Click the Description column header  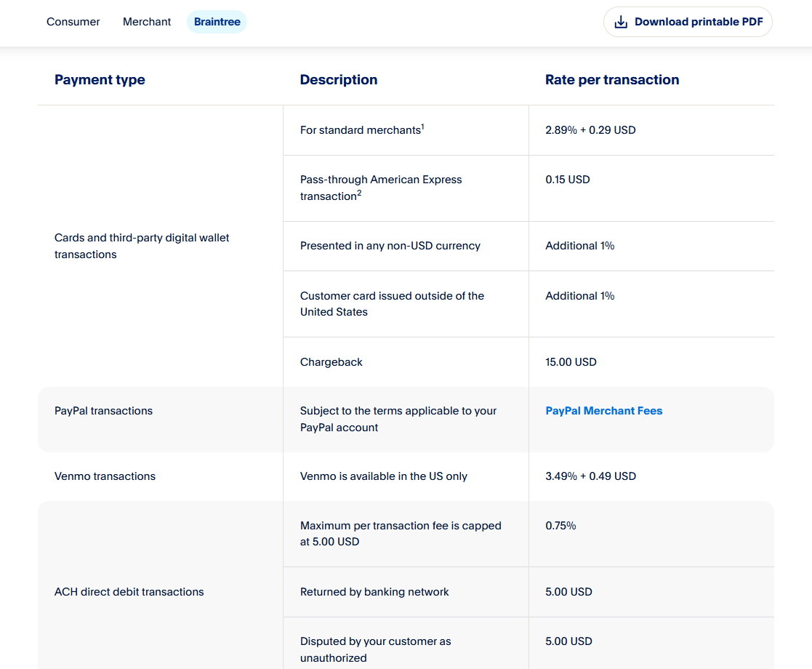[x=339, y=80]
